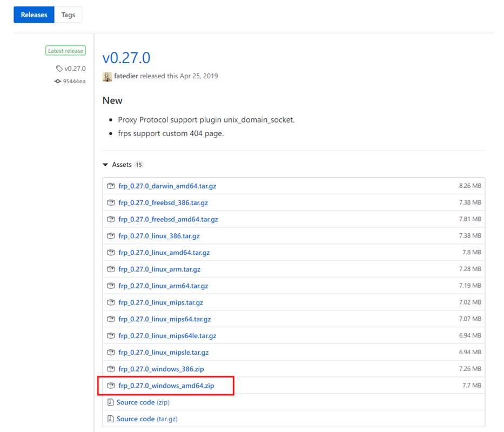Click the commit icon beside 95444ea
This screenshot has width=504, height=432.
58,82
